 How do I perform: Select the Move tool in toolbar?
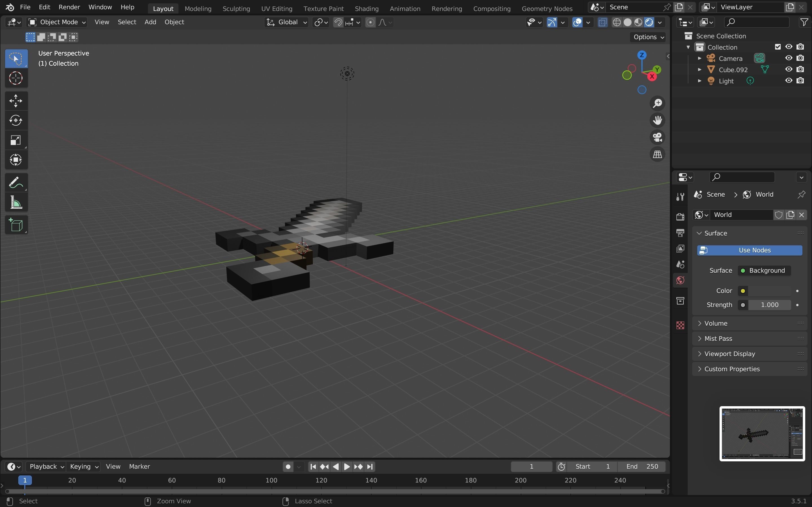tap(16, 101)
